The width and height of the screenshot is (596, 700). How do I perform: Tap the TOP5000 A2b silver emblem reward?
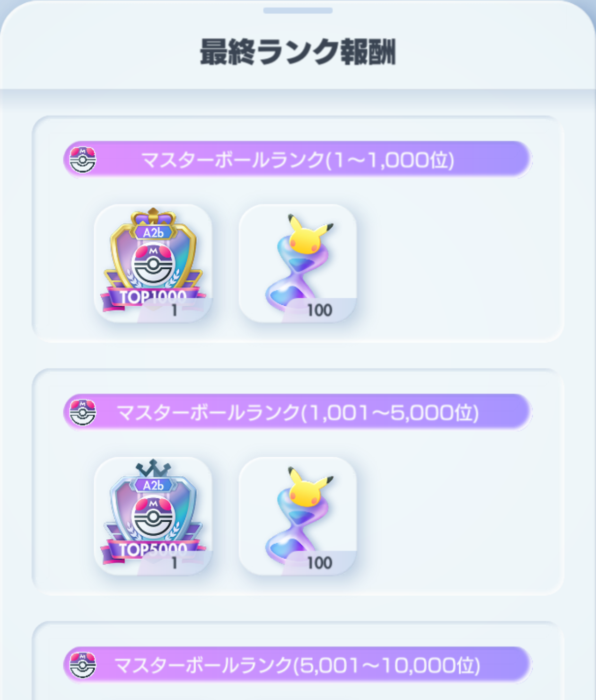153,516
